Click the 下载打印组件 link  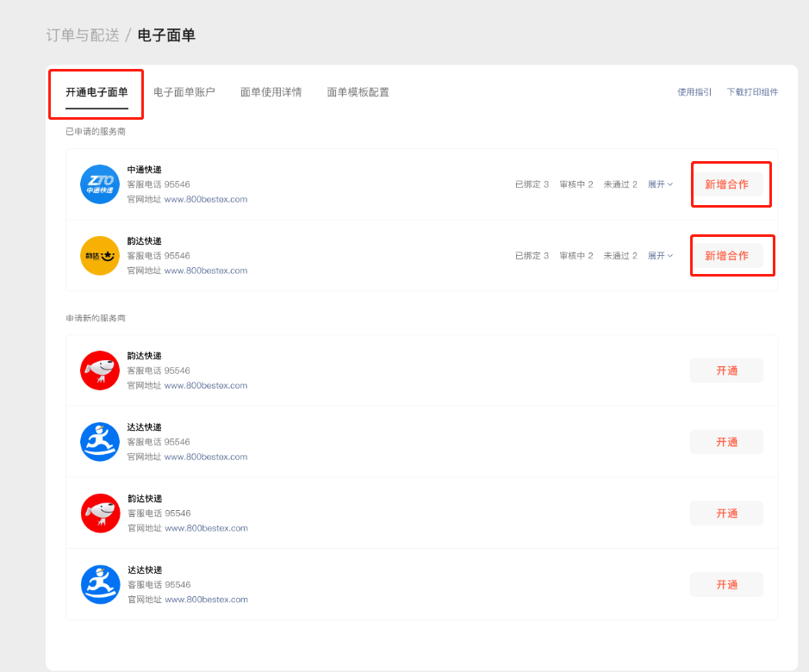tap(752, 92)
